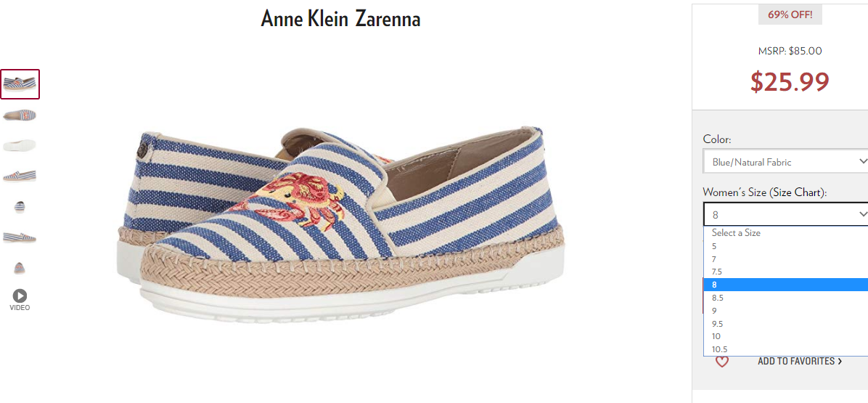The width and height of the screenshot is (868, 403).
Task: View the fourth profile shoe thumbnail
Action: click(x=20, y=176)
